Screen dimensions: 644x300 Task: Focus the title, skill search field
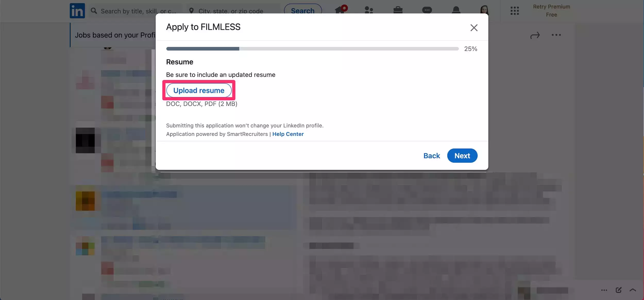pyautogui.click(x=135, y=11)
